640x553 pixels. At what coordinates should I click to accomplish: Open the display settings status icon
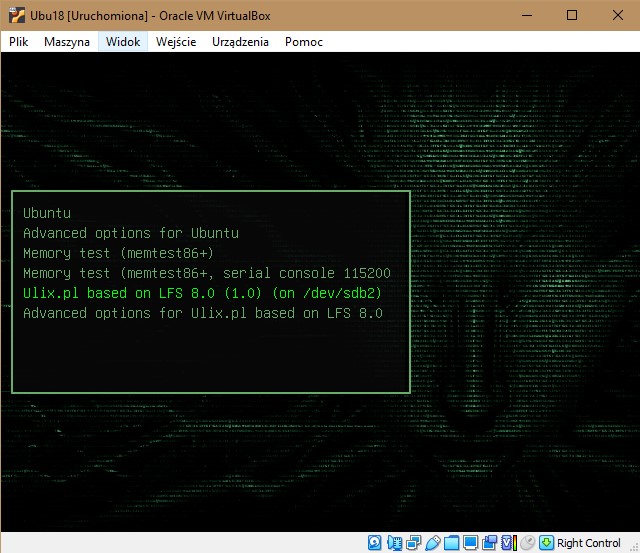[x=471, y=543]
